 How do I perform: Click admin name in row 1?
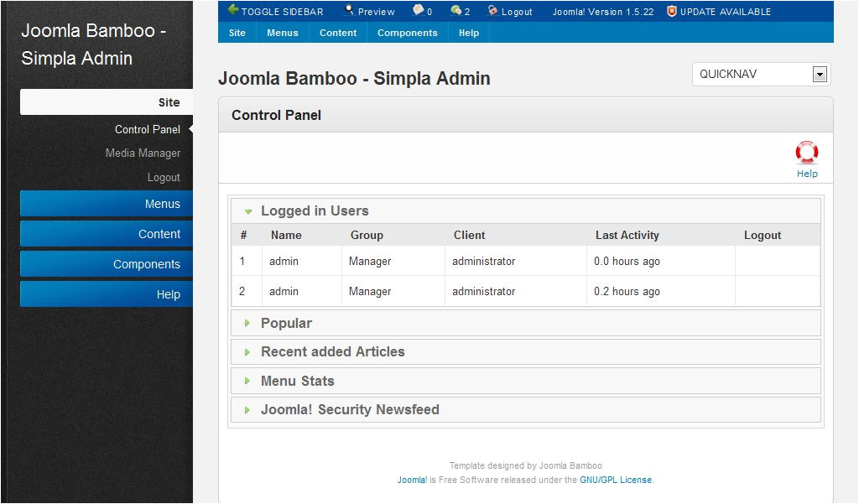[284, 262]
